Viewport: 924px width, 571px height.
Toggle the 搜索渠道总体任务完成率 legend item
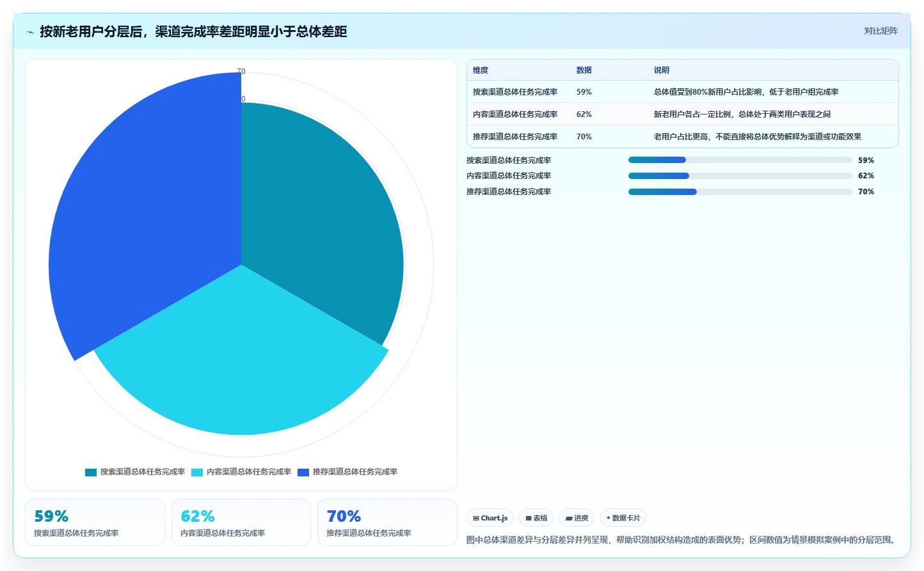tap(135, 472)
